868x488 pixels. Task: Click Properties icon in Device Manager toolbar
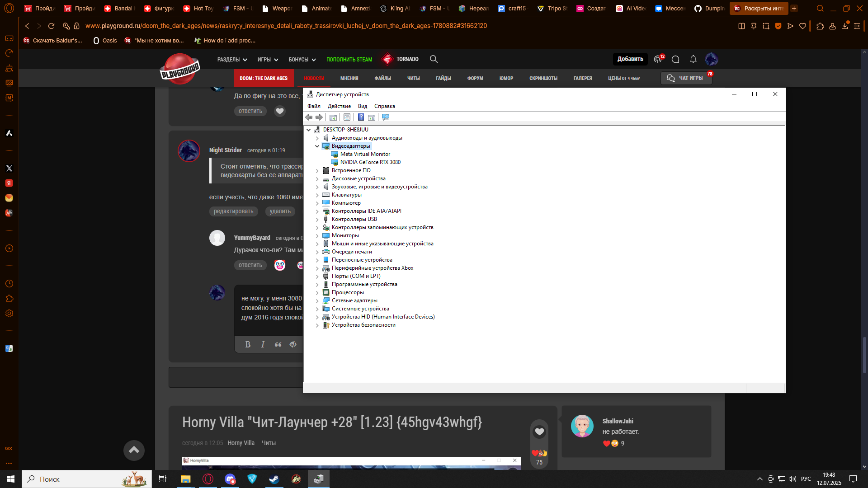pos(347,117)
